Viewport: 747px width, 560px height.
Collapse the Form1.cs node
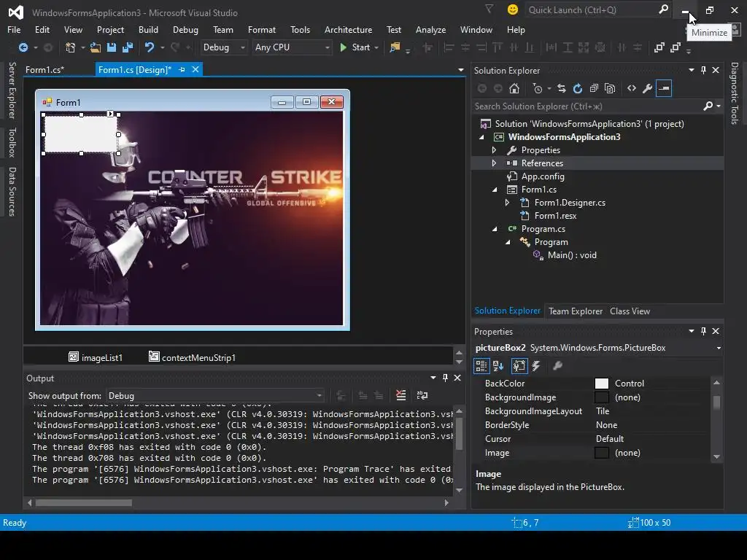pyautogui.click(x=495, y=190)
